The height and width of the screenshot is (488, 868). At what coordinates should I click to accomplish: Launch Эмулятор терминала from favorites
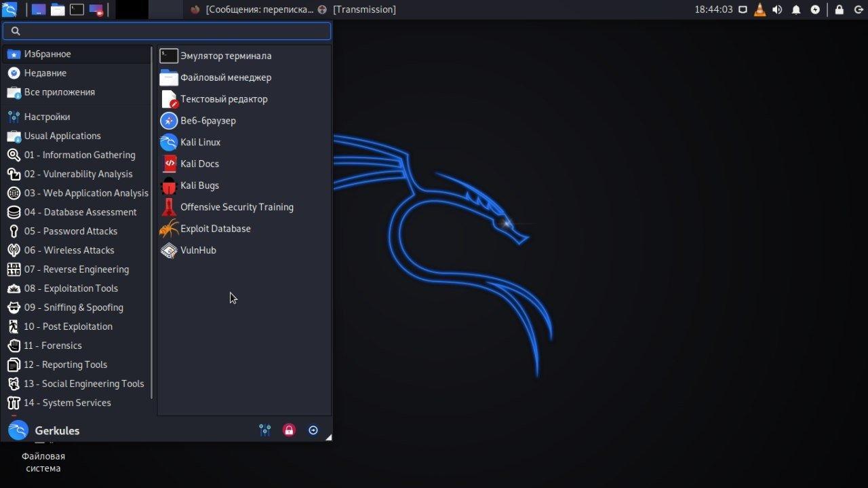(244, 56)
